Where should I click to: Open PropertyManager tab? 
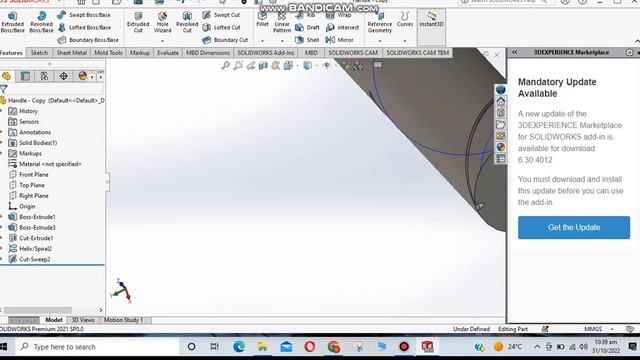coord(25,76)
